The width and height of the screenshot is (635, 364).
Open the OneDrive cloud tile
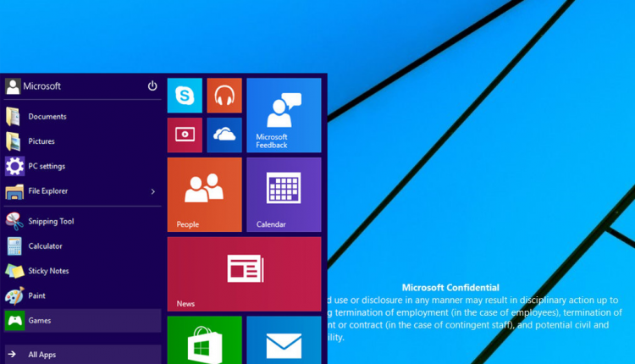[224, 135]
